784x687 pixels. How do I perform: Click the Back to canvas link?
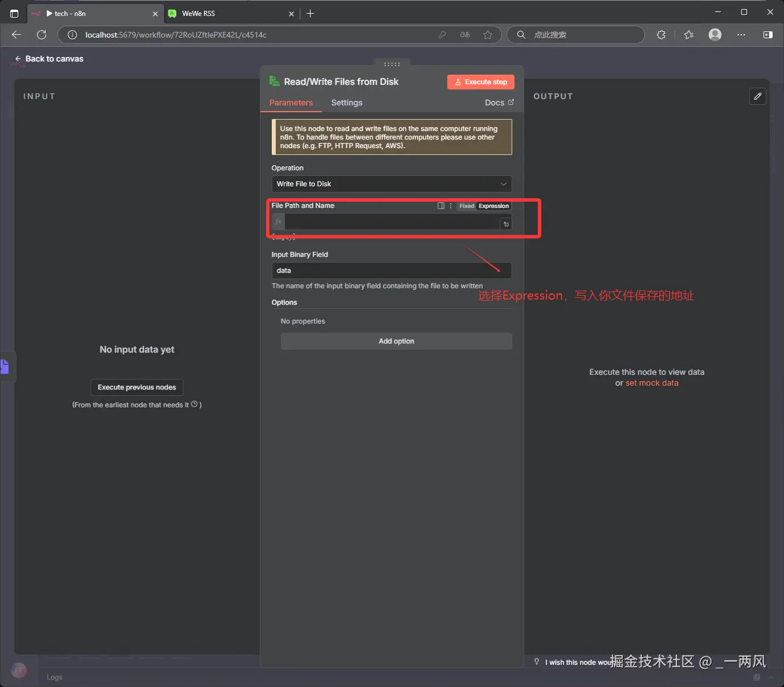click(x=49, y=59)
